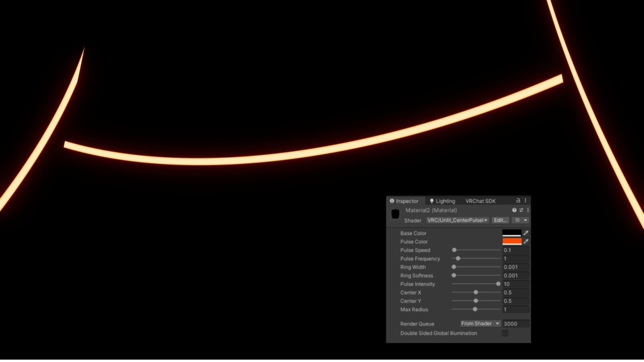This screenshot has height=362, width=644.
Task: Select the orange Pulse Color swatch
Action: (x=512, y=240)
